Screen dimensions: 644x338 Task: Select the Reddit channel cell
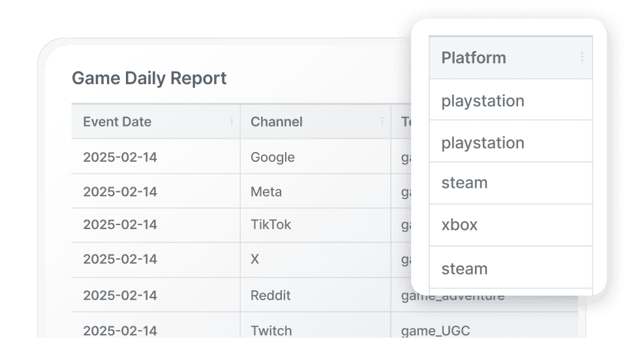270,295
